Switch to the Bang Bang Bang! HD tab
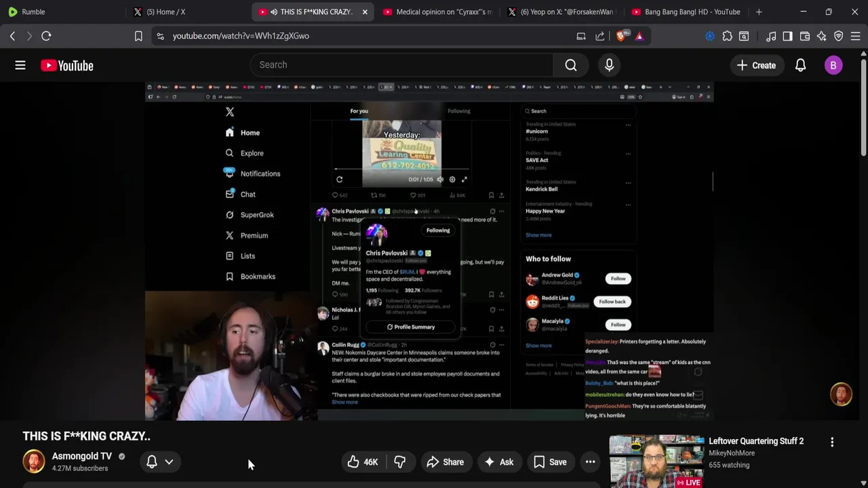868x488 pixels. [686, 12]
